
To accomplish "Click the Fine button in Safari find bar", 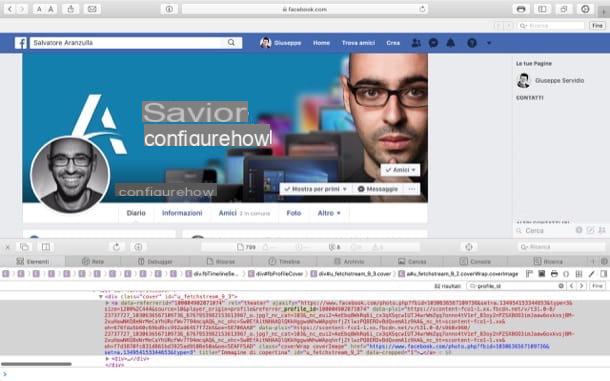I will [x=597, y=26].
